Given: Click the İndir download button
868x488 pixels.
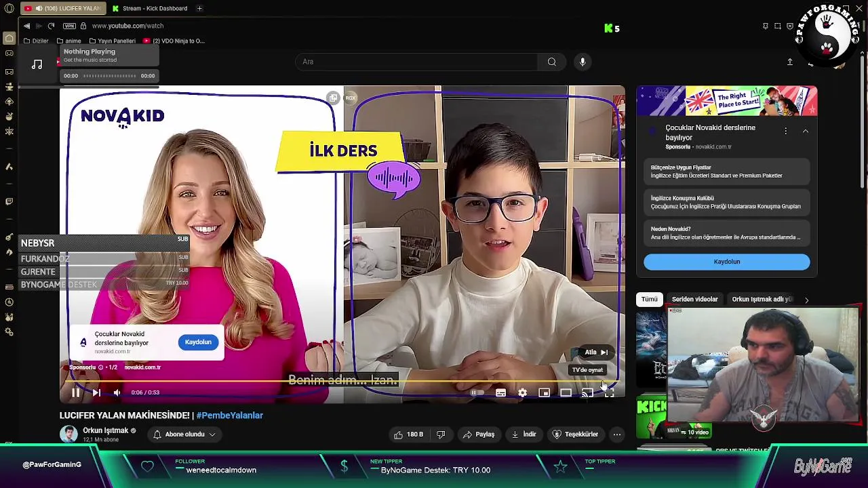Looking at the screenshot, I should coord(524,434).
